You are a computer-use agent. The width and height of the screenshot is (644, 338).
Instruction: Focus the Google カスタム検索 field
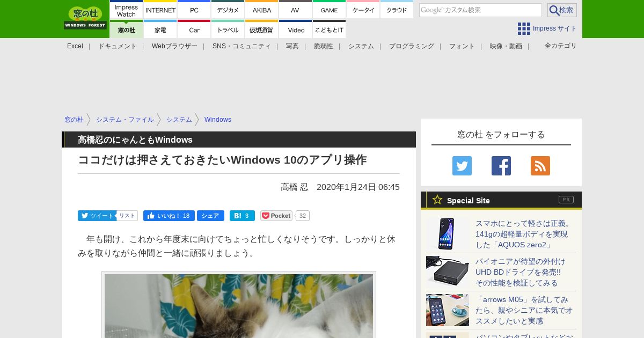tap(480, 10)
